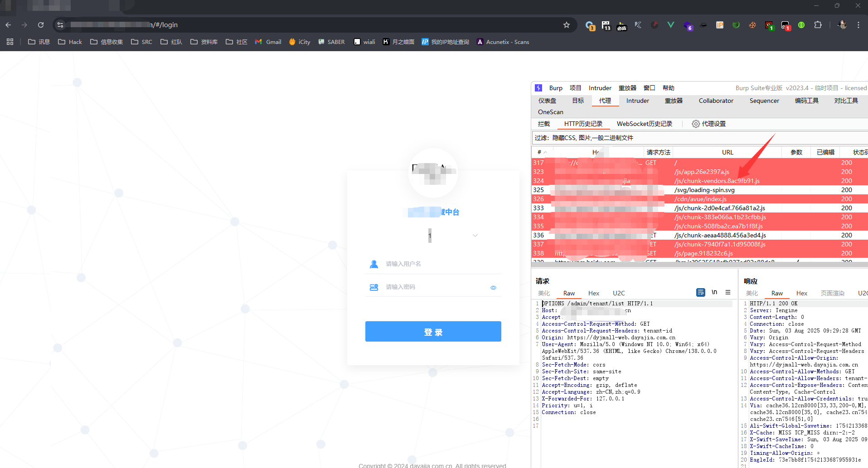Open the tenant selection dropdown on login form
868x468 pixels.
[x=433, y=236]
